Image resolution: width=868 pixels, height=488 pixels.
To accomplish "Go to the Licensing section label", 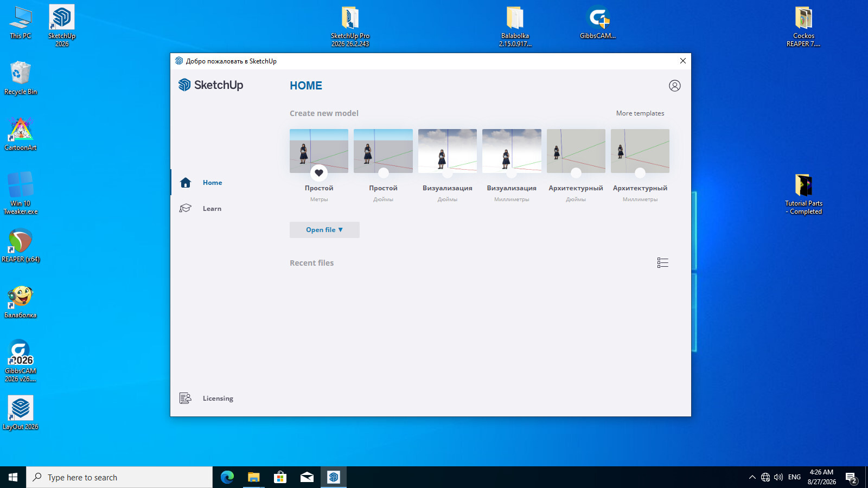I will [218, 399].
